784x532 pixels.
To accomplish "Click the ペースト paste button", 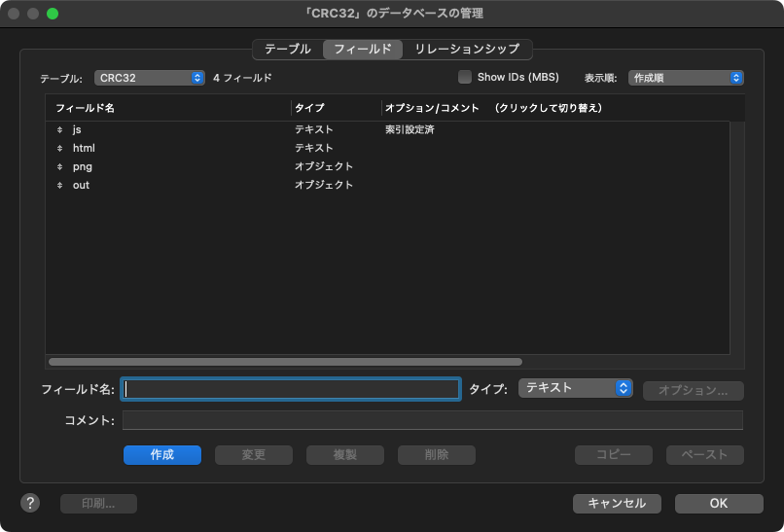I will 705,455.
